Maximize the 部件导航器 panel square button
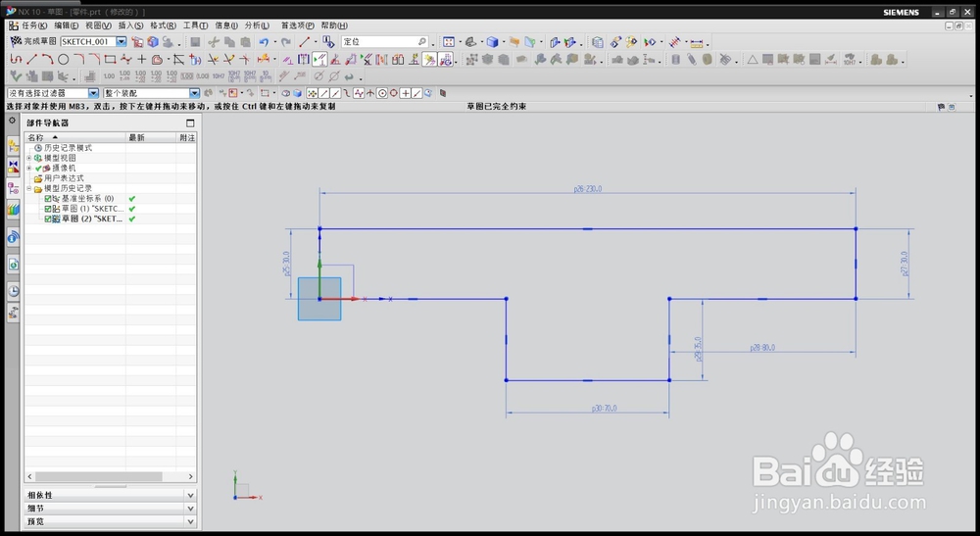 190,123
